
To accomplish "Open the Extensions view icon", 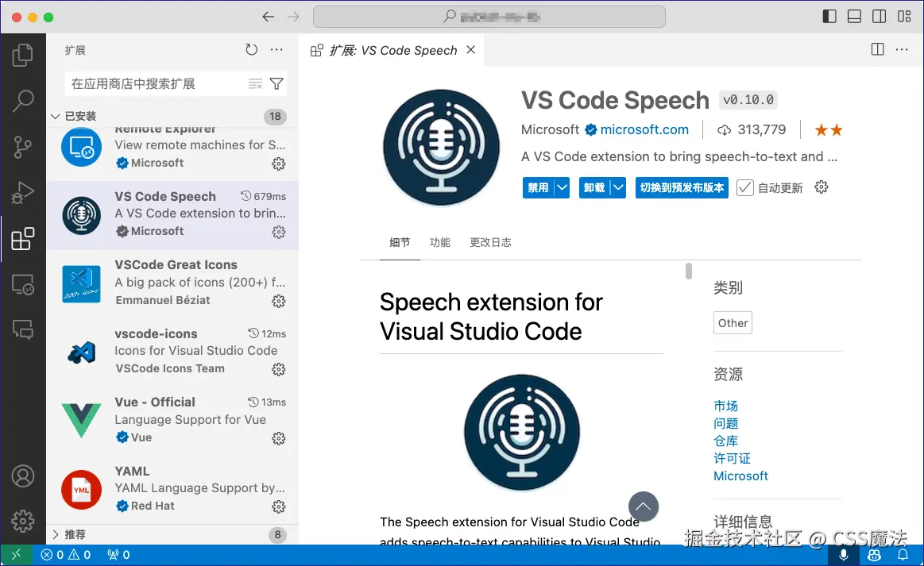I will pyautogui.click(x=22, y=238).
